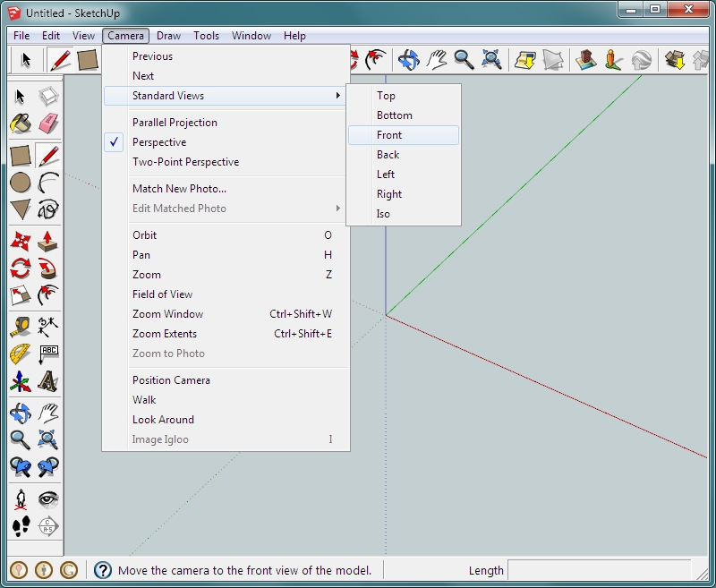Select the Orbit tool in left toolbar
716x588 pixels.
coord(20,413)
